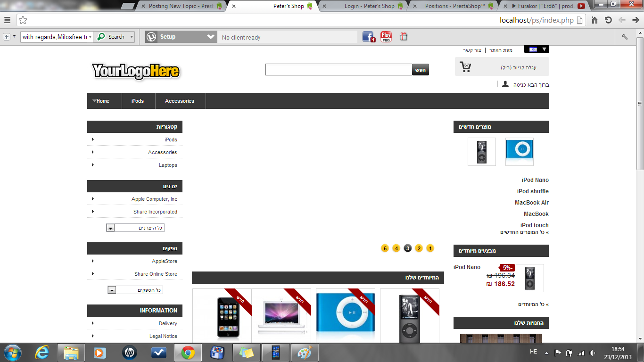
Task: Go to slide 5 of the slider
Action: click(385, 248)
